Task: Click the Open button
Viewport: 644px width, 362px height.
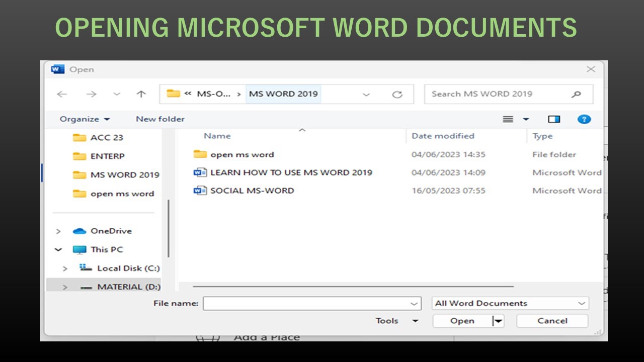Action: [x=462, y=321]
